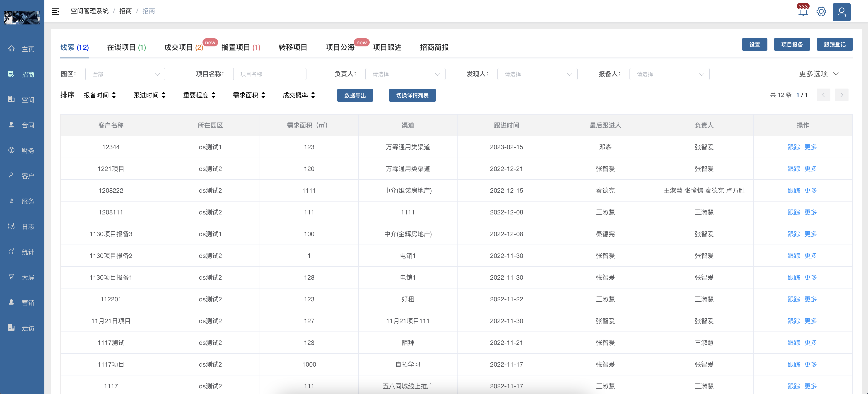Click 更多 for 11月21日项目
868x394 pixels.
[810, 321]
